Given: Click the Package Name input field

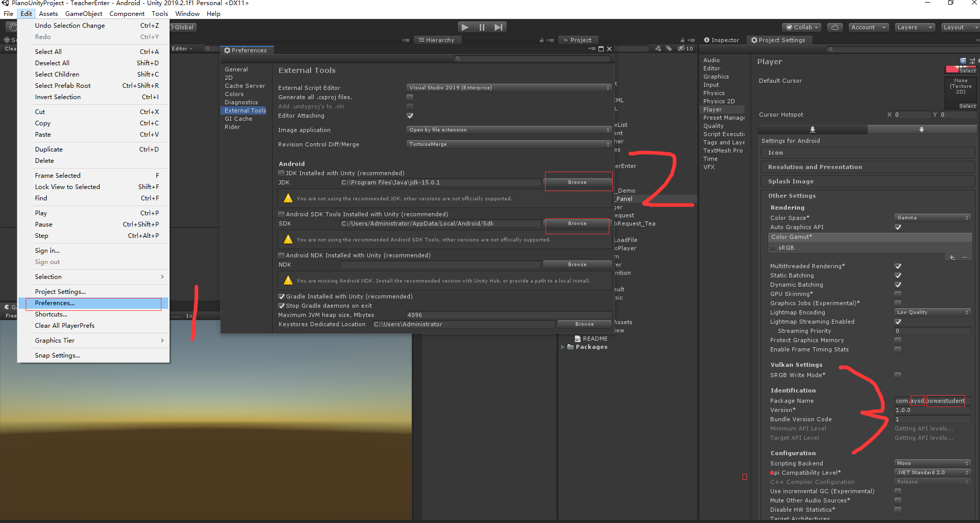Looking at the screenshot, I should point(932,401).
